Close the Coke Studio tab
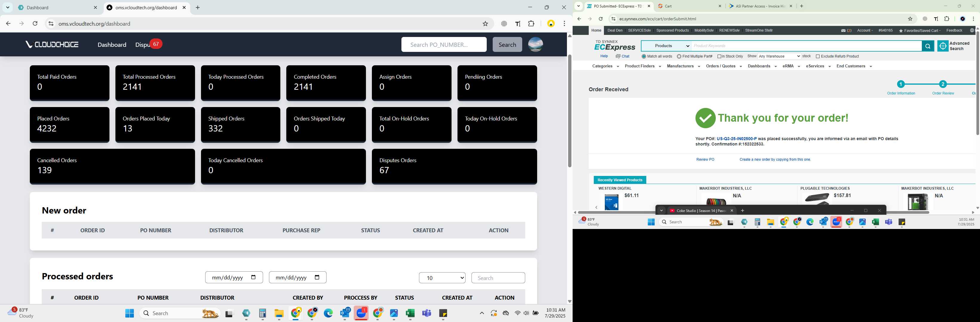Screen dimensions: 980x322 731,210
